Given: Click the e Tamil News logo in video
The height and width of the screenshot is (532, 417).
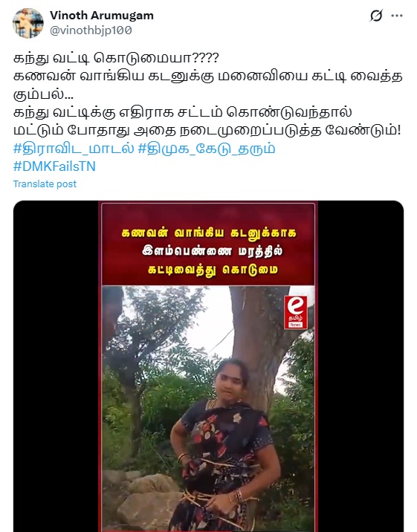Looking at the screenshot, I should tap(296, 312).
